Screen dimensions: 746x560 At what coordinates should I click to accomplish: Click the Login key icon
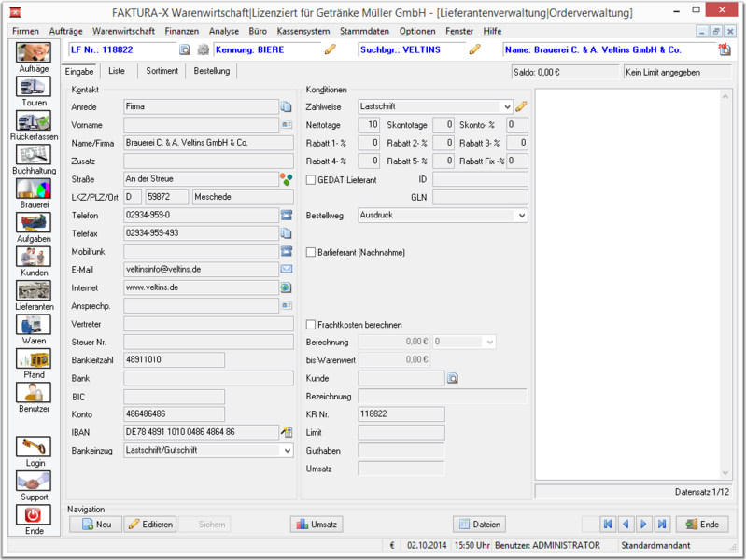[x=34, y=447]
